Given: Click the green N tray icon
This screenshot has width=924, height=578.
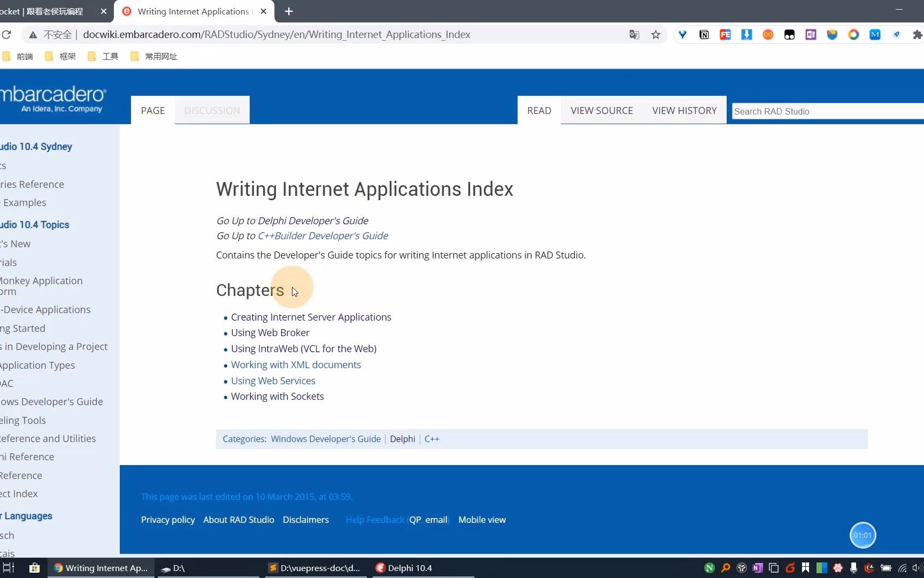Looking at the screenshot, I should [710, 568].
